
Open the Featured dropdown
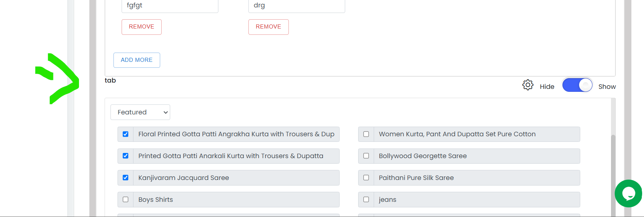click(140, 112)
